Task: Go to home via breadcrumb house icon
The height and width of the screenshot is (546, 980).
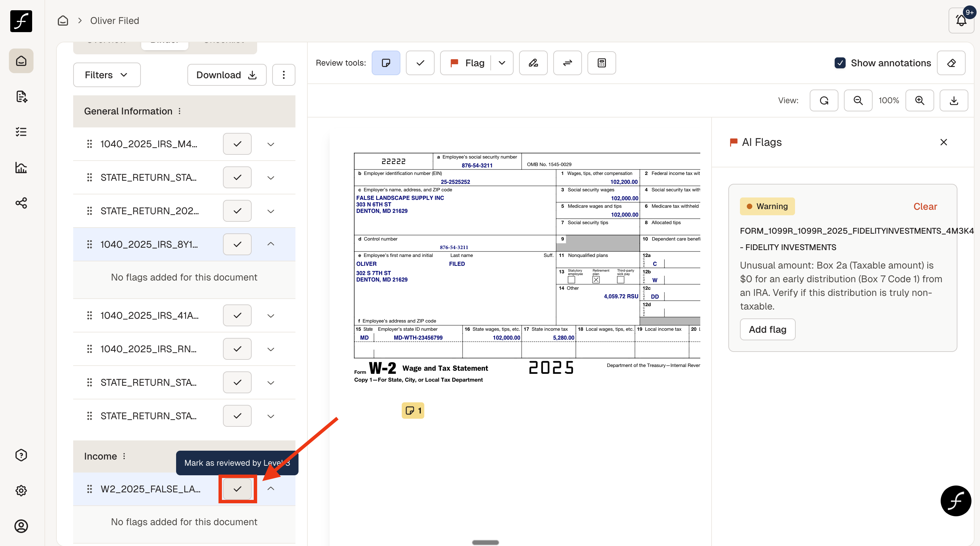Action: [63, 21]
